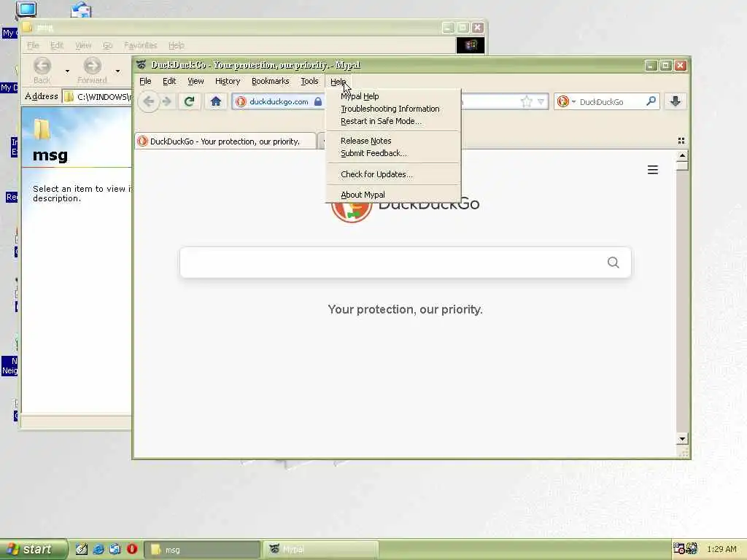Click the Windows flag throbber icon
Screen dimensions: 747x560
[471, 45]
